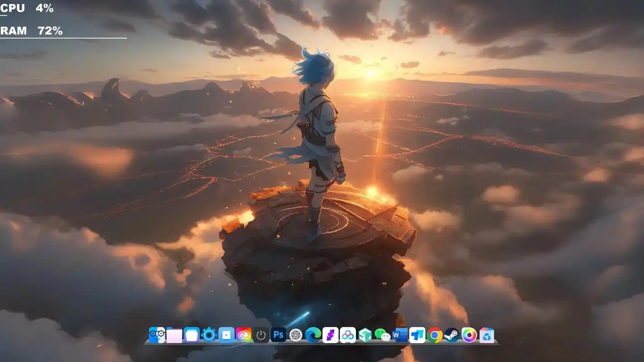Click the Finder-style face icon at dock left

coord(156,335)
